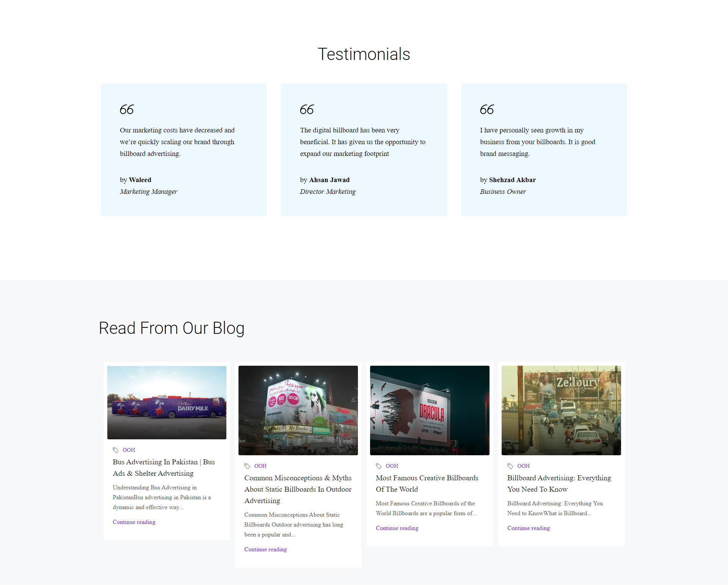Open OOH category on Bus Advertising post
The width and height of the screenshot is (728, 585).
click(x=129, y=450)
